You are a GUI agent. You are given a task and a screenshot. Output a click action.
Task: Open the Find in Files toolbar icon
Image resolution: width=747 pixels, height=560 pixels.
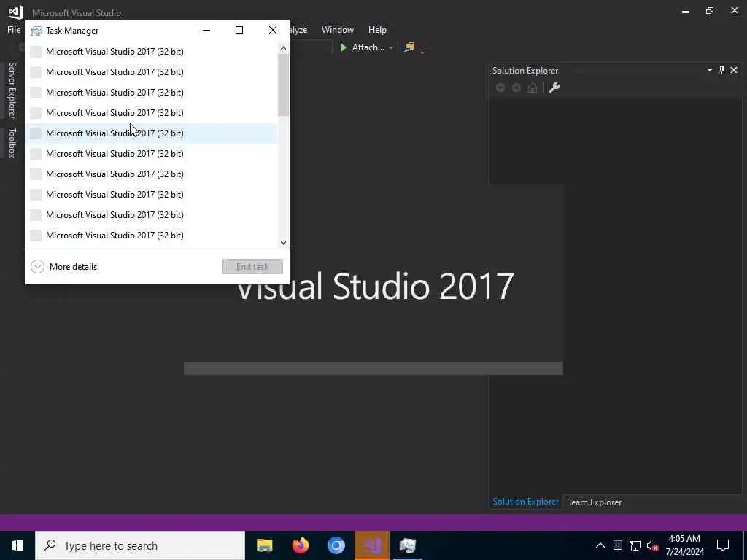[x=409, y=47]
